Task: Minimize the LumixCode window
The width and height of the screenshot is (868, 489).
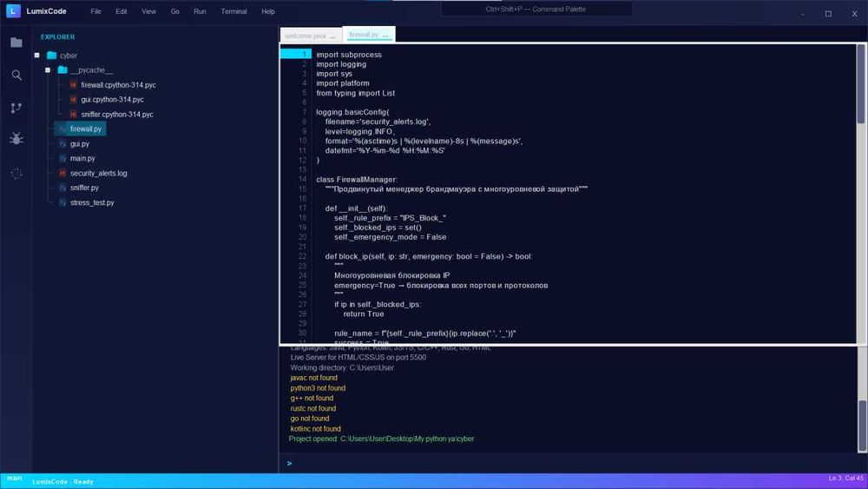Action: click(802, 14)
